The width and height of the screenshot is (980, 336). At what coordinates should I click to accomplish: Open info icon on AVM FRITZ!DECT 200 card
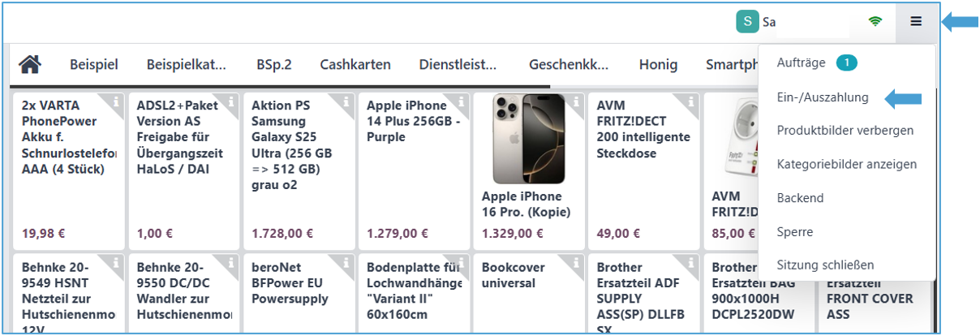(692, 101)
